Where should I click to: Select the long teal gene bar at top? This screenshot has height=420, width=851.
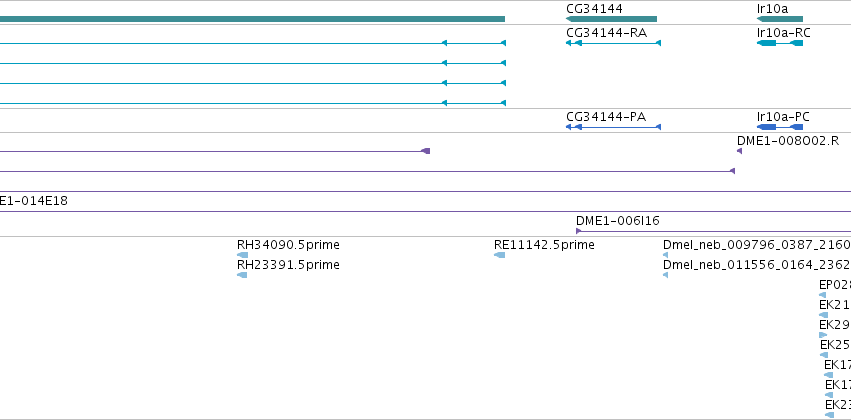[252, 19]
